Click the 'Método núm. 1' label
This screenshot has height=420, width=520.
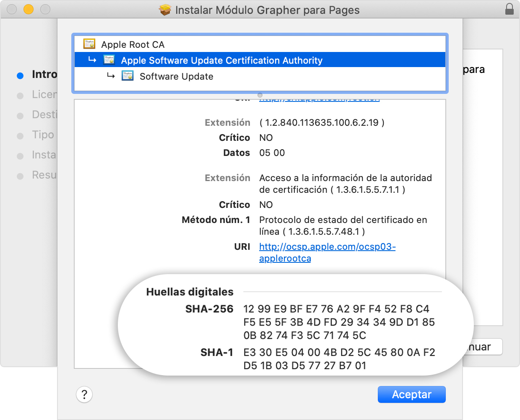(x=216, y=220)
